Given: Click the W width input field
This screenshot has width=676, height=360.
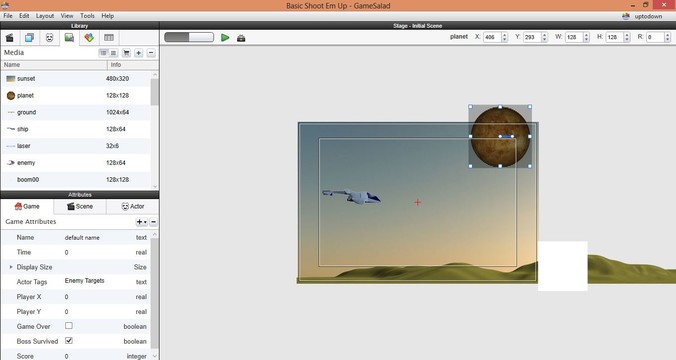Looking at the screenshot, I should point(574,37).
